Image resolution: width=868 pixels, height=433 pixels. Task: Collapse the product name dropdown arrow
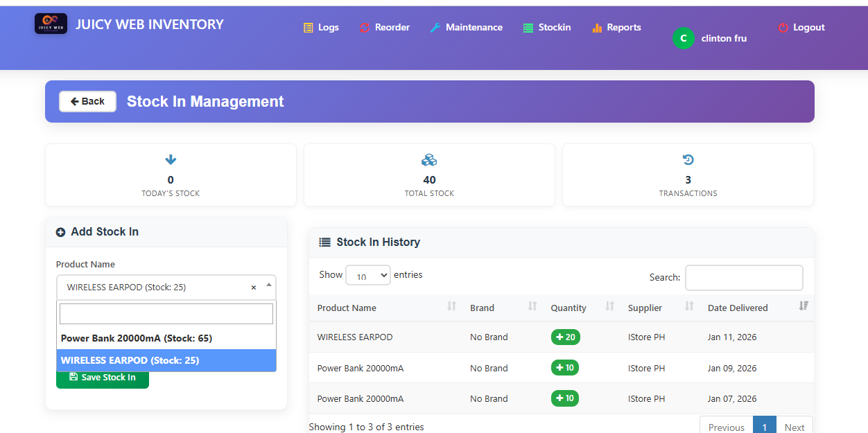click(x=268, y=284)
